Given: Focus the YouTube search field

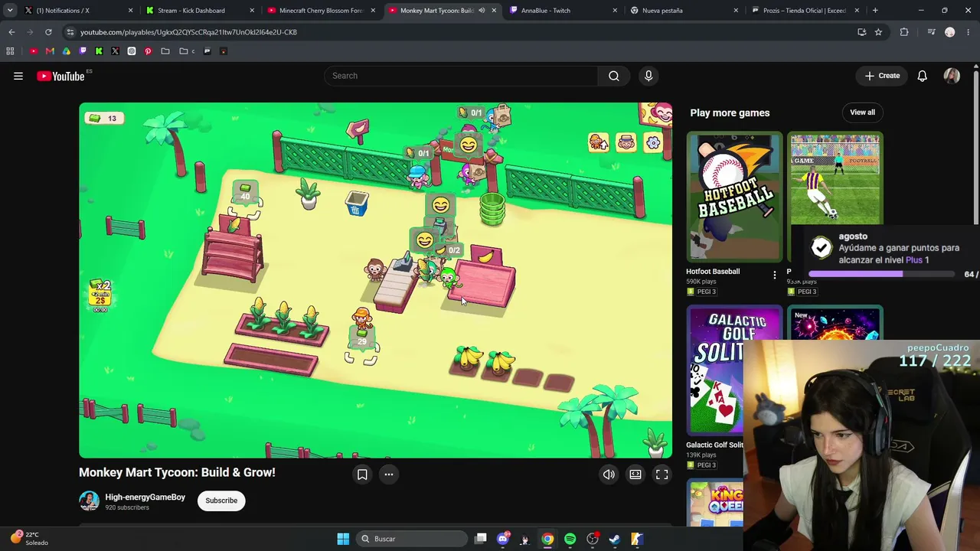Looking at the screenshot, I should [x=461, y=76].
